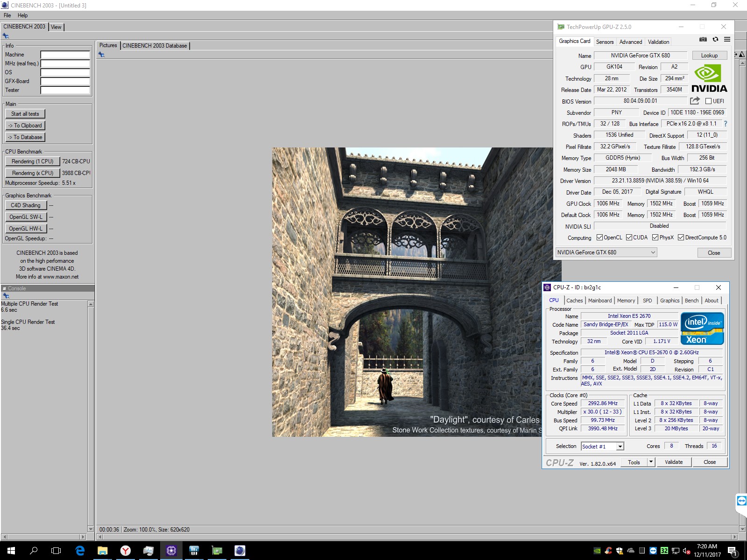Open Task View from the taskbar
This screenshot has width=747, height=560.
[56, 551]
